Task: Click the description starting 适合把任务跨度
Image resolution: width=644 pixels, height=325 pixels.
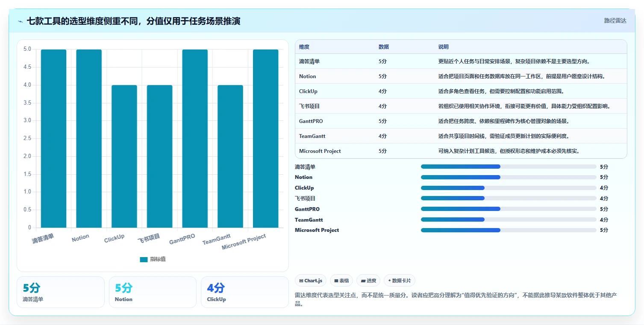Action: click(503, 121)
